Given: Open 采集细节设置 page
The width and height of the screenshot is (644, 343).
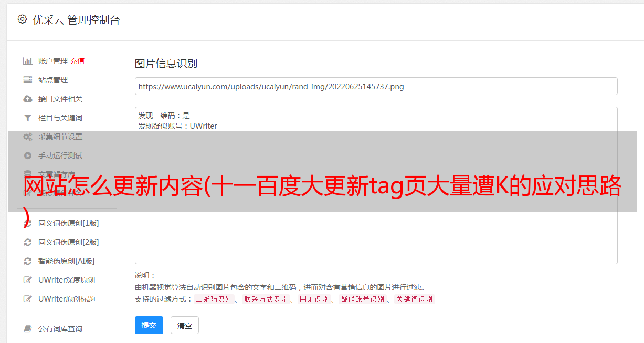Looking at the screenshot, I should (x=60, y=137).
